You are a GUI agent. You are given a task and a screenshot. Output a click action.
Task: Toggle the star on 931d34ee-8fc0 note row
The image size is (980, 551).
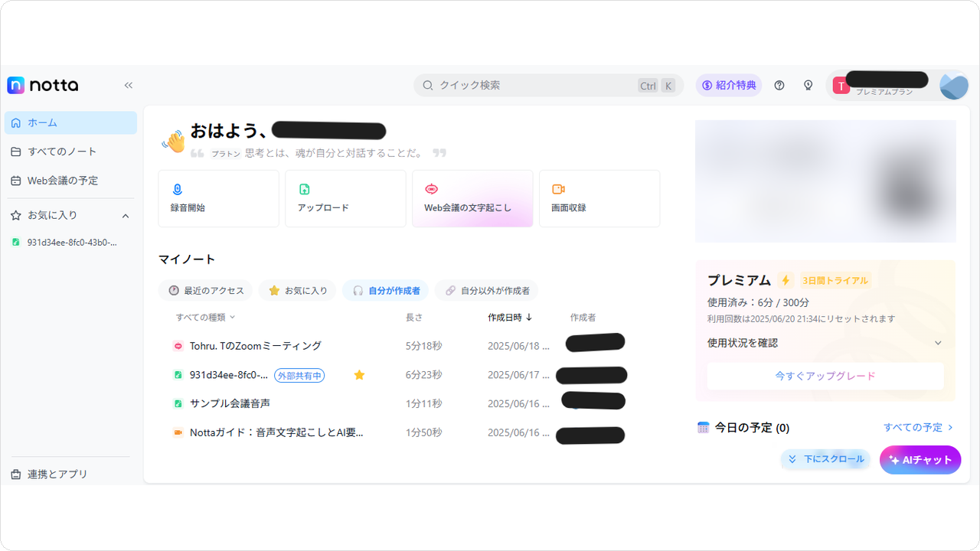click(359, 375)
